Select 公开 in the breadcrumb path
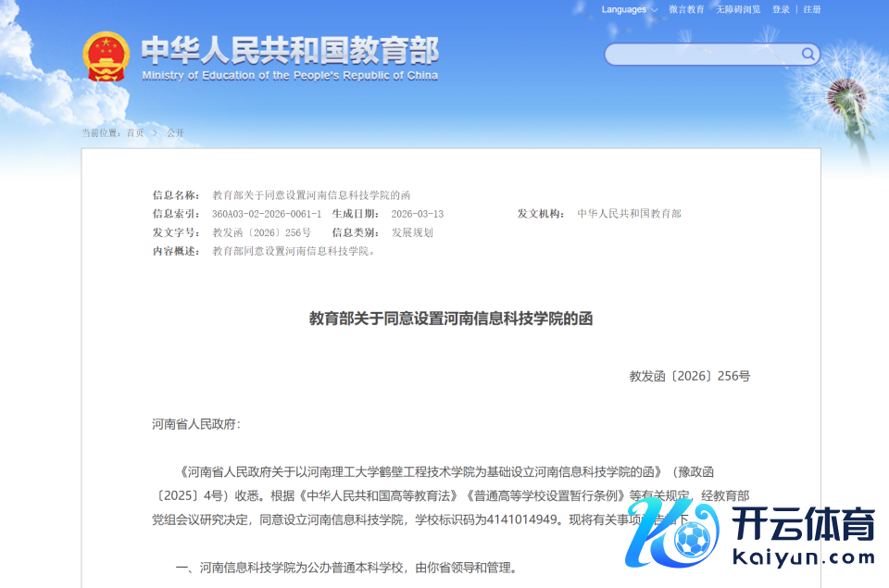 click(175, 133)
